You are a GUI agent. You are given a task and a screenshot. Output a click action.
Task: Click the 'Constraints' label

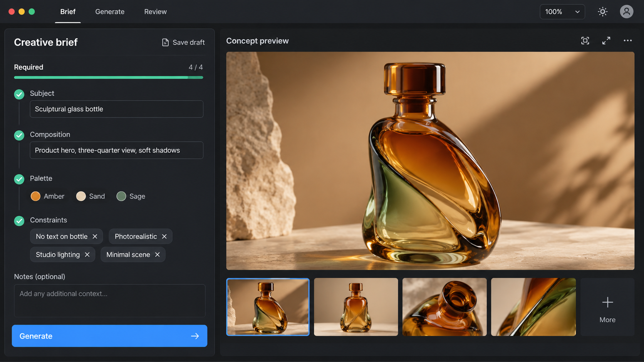[49, 220]
